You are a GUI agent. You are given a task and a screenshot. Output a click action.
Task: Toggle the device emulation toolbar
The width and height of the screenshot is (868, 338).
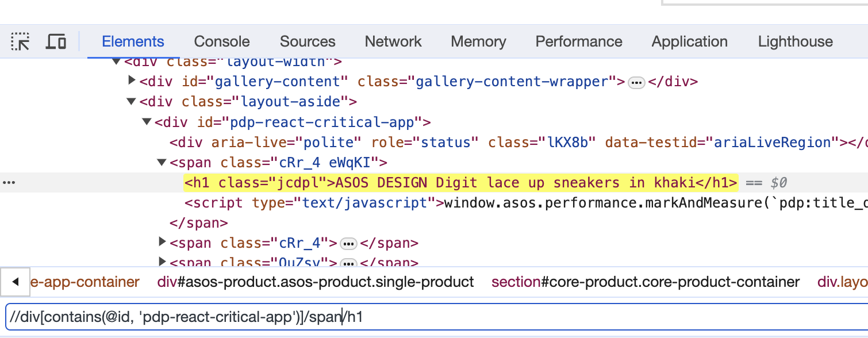[56, 41]
